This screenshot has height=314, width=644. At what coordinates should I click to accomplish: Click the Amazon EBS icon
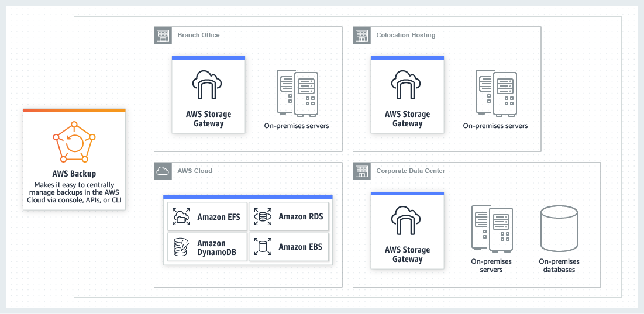pos(263,247)
